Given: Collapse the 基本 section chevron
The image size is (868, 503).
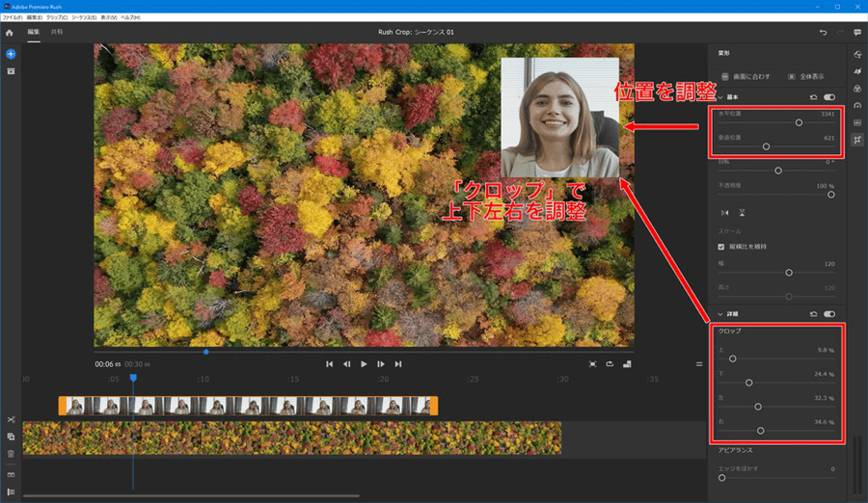Looking at the screenshot, I should point(719,97).
